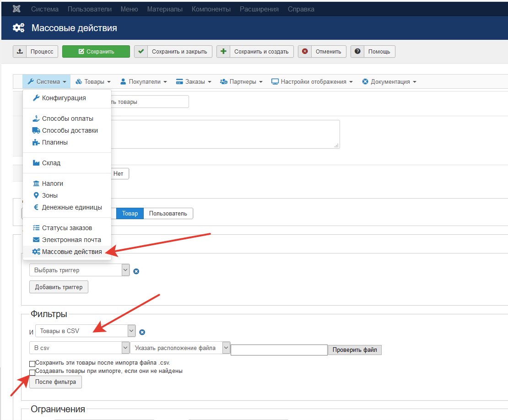Click the Товары boxes icon in the toolbar

(x=79, y=81)
